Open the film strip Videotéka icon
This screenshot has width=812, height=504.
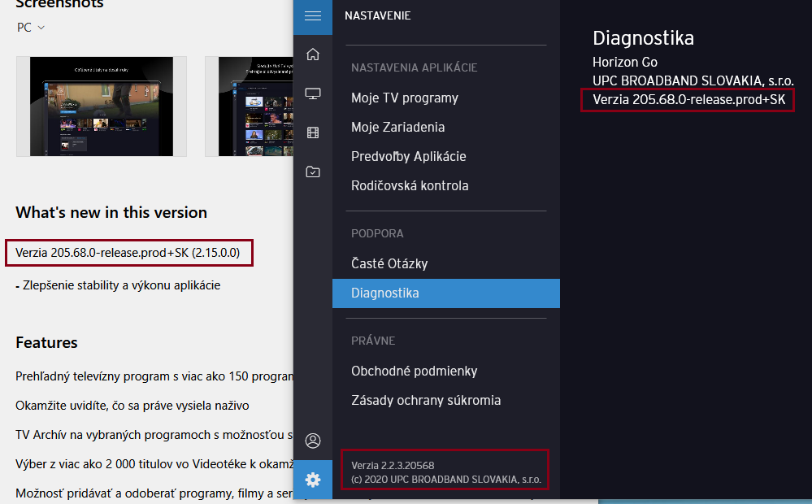point(313,133)
